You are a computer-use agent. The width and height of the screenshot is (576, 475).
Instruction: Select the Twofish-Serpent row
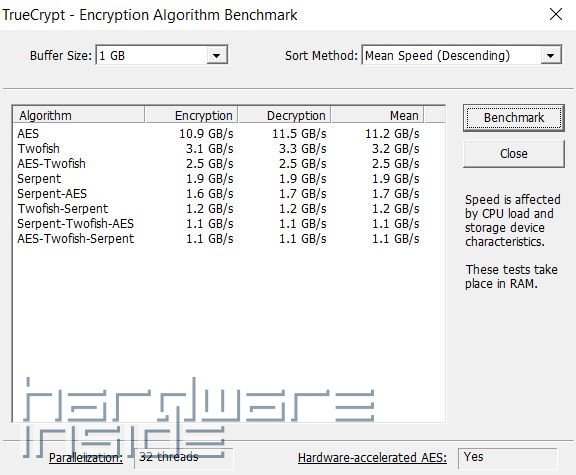(x=228, y=209)
